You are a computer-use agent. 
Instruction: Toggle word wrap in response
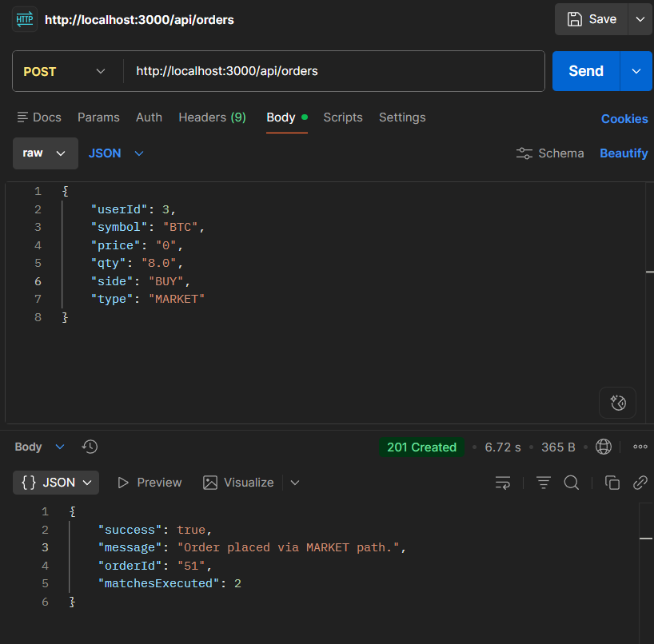point(503,483)
